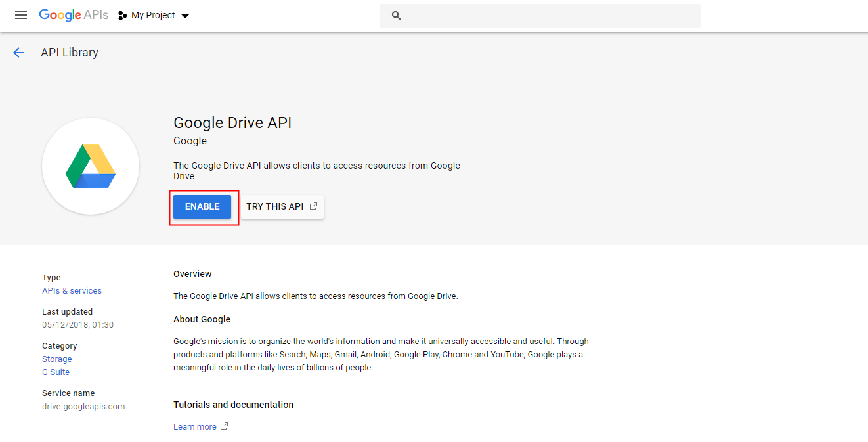Click the Google Drive API heading
868x442 pixels.
click(x=232, y=123)
